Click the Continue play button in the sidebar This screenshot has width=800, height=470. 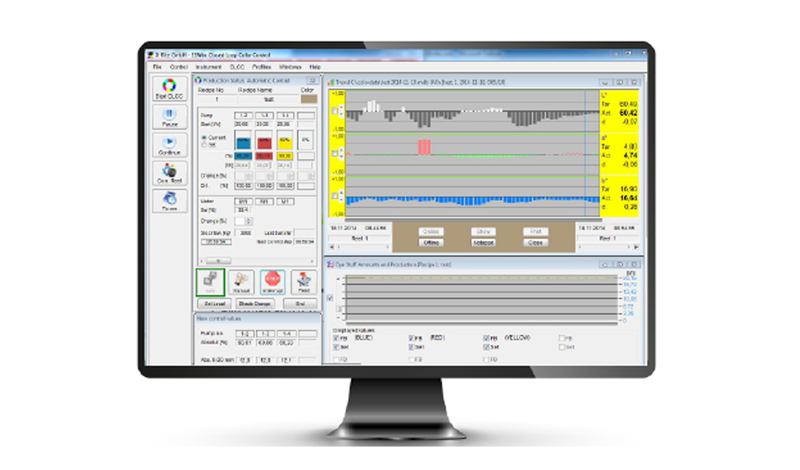click(x=169, y=145)
